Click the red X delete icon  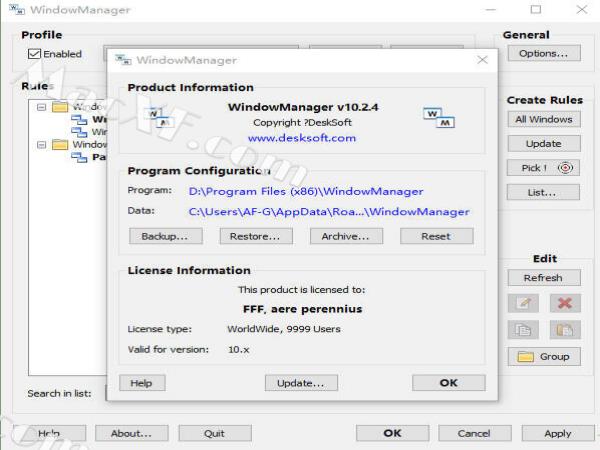[565, 303]
